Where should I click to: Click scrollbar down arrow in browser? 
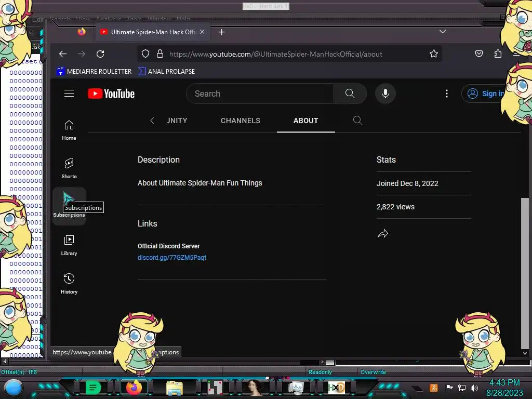point(525,353)
